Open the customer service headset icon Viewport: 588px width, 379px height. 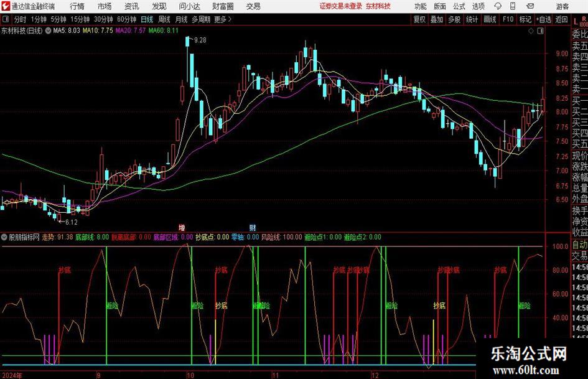click(x=498, y=6)
